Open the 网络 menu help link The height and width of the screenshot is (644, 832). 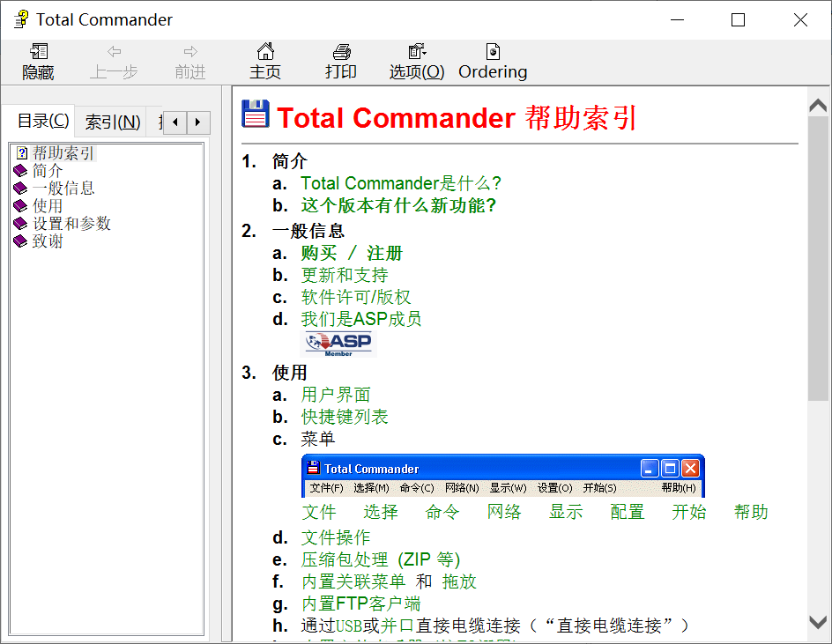(504, 512)
